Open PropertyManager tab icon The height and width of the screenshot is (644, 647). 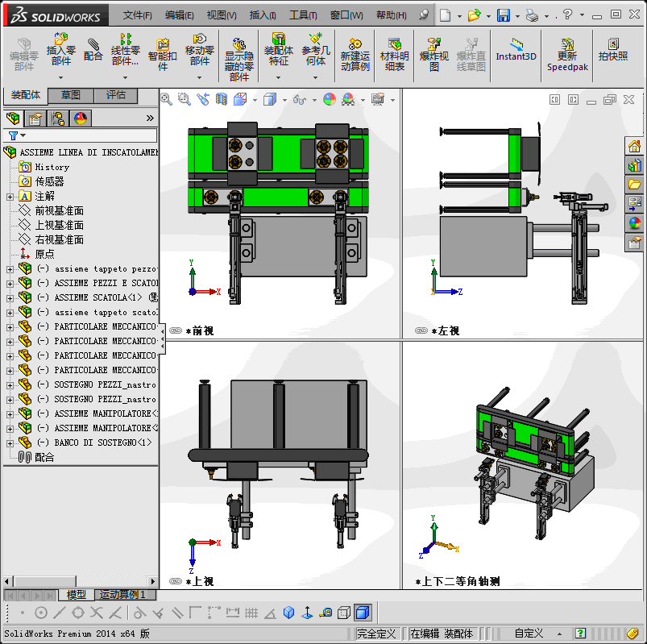tap(35, 118)
